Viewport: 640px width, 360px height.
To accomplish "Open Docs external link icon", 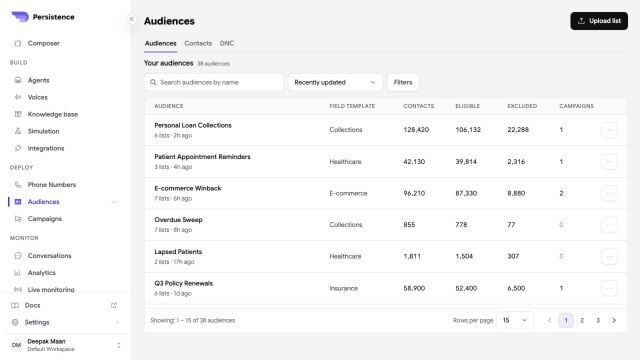I will click(x=114, y=305).
